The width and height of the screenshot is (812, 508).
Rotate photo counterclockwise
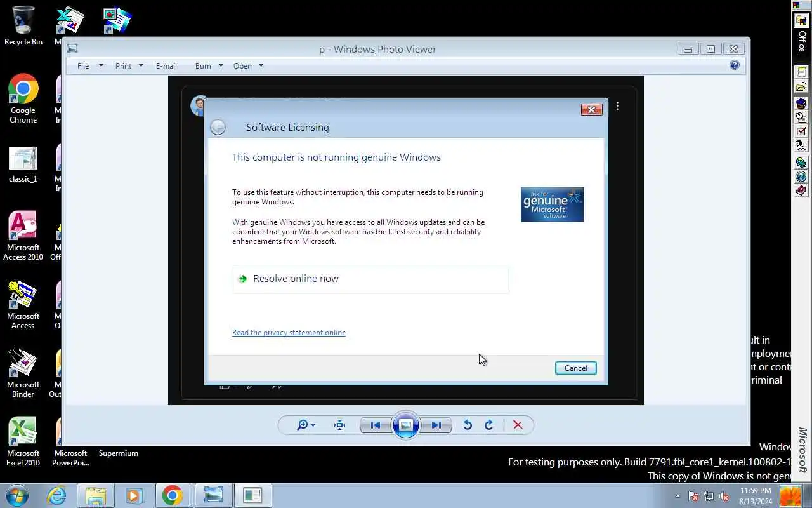pos(468,425)
